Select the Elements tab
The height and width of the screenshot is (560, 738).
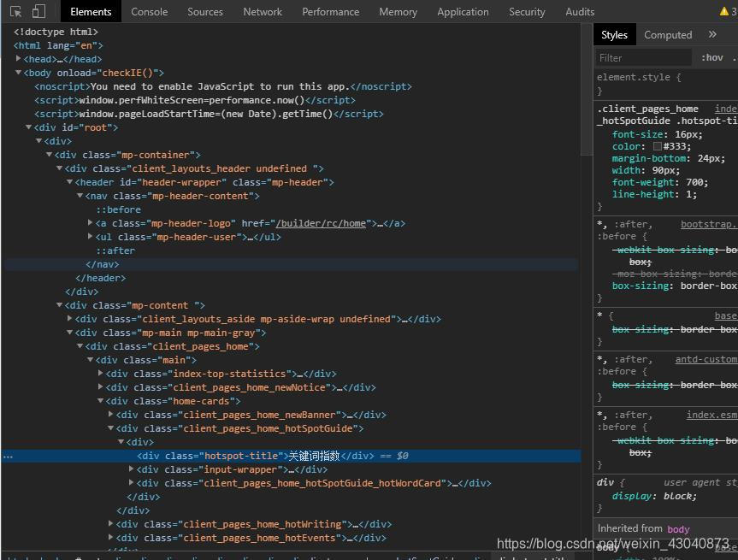point(91,12)
